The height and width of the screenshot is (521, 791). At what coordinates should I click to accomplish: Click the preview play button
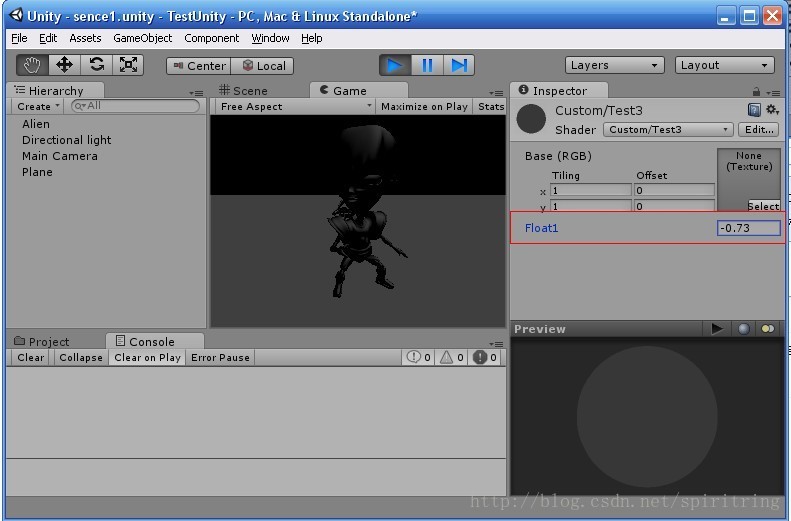(x=716, y=329)
